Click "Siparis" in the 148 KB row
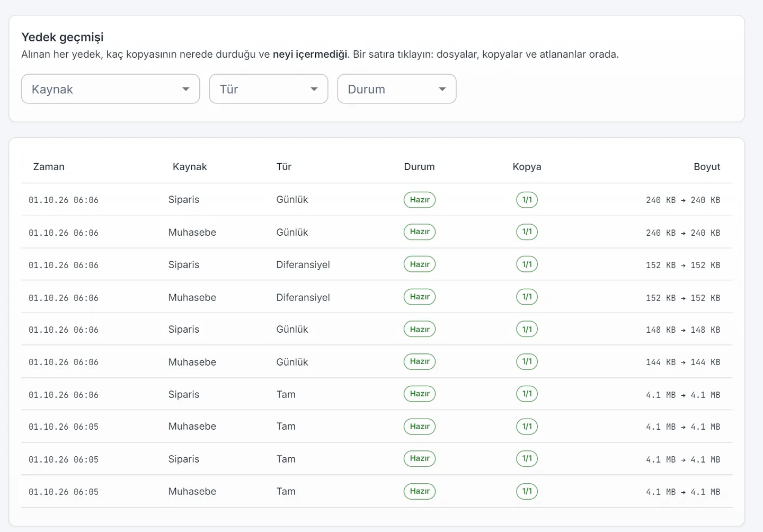The height and width of the screenshot is (532, 763). 184,329
